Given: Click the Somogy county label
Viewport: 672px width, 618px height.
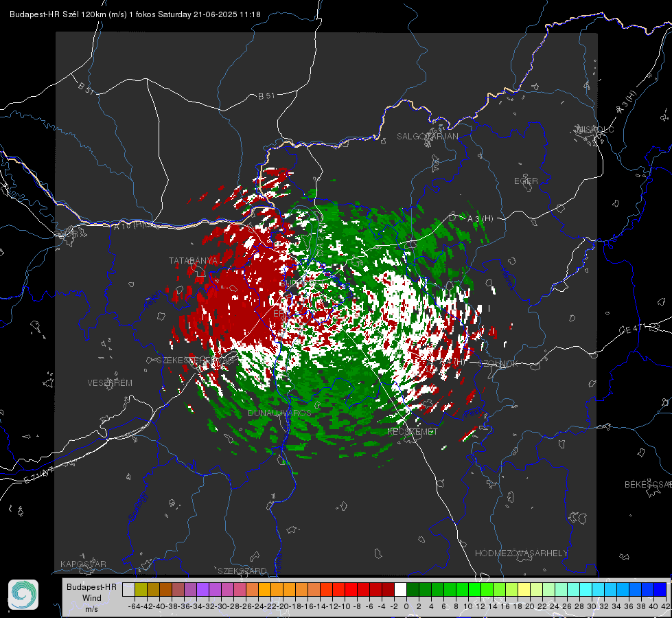Looking at the screenshot, I should 137,507.
